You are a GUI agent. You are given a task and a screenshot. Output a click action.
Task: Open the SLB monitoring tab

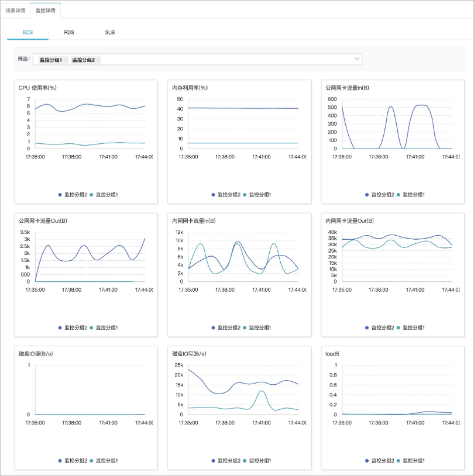(x=110, y=33)
